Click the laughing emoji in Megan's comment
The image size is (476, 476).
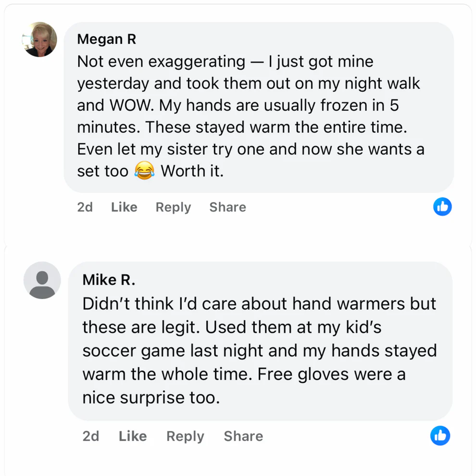pyautogui.click(x=145, y=171)
